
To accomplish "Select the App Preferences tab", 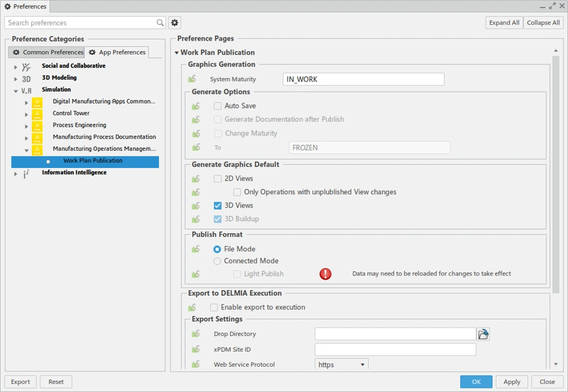I will pos(117,53).
